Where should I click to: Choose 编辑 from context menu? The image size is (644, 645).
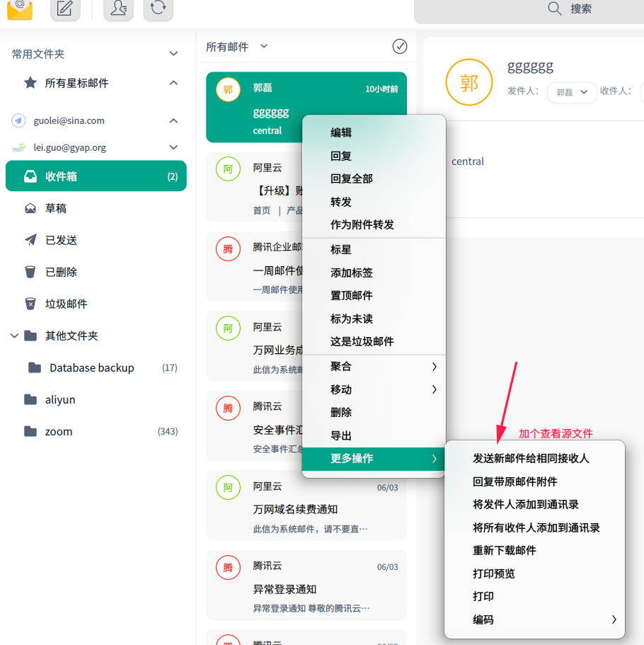374,132
